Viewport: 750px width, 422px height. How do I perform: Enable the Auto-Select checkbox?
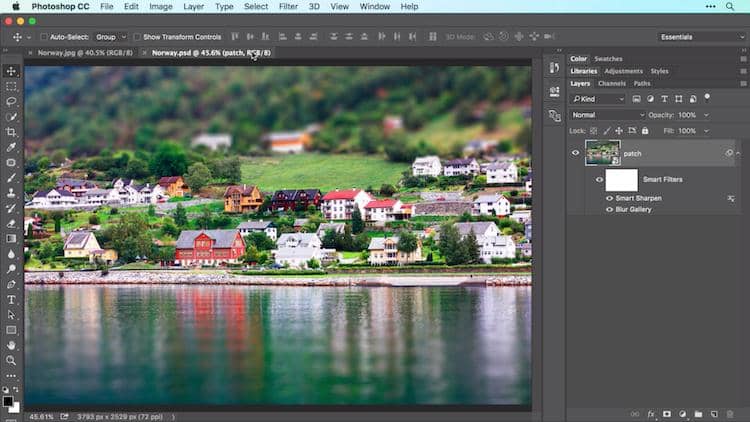(x=45, y=37)
